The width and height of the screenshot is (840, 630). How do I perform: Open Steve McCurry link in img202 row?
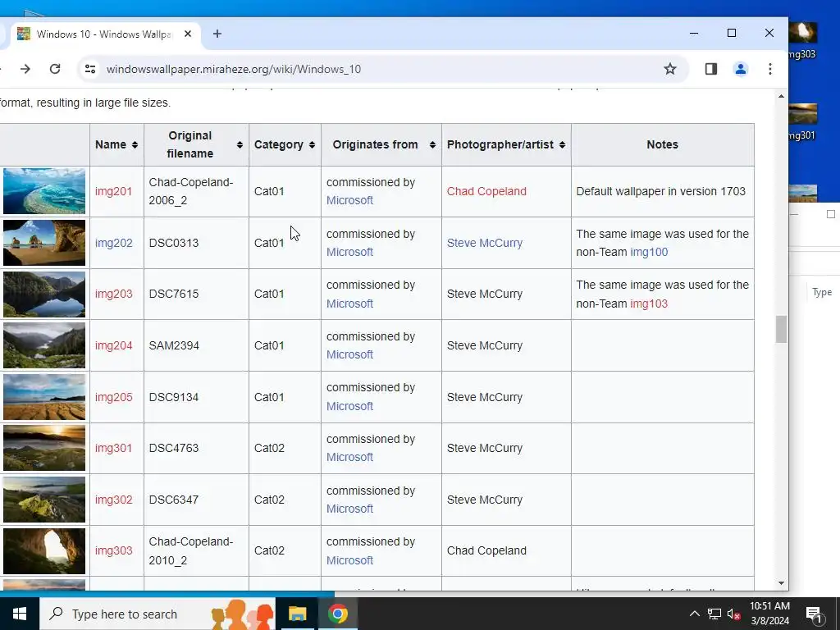(x=484, y=243)
